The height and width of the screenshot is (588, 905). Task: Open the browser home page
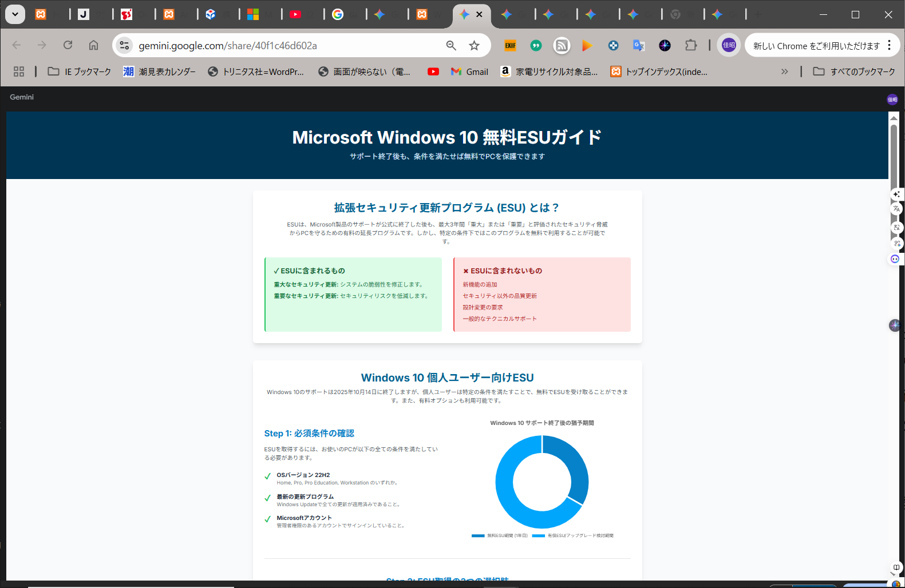93,45
